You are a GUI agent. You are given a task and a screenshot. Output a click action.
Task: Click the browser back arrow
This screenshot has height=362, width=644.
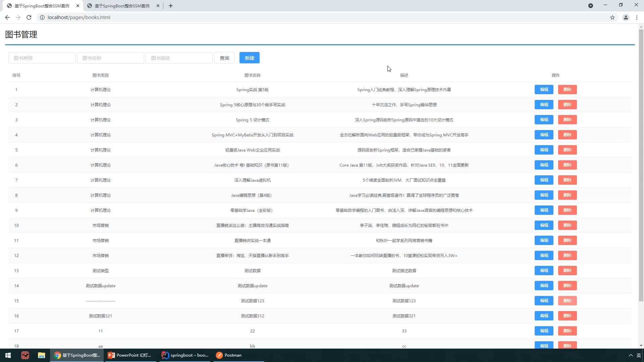(x=7, y=17)
